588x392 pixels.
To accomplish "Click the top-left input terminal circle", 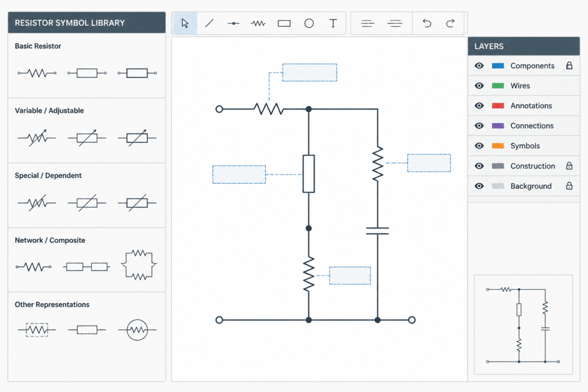I will pyautogui.click(x=219, y=109).
